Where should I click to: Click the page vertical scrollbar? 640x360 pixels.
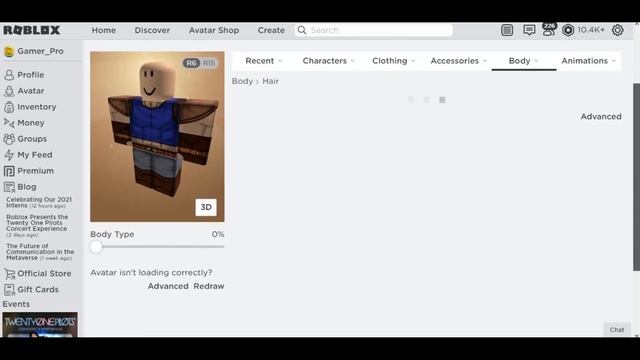(636, 177)
